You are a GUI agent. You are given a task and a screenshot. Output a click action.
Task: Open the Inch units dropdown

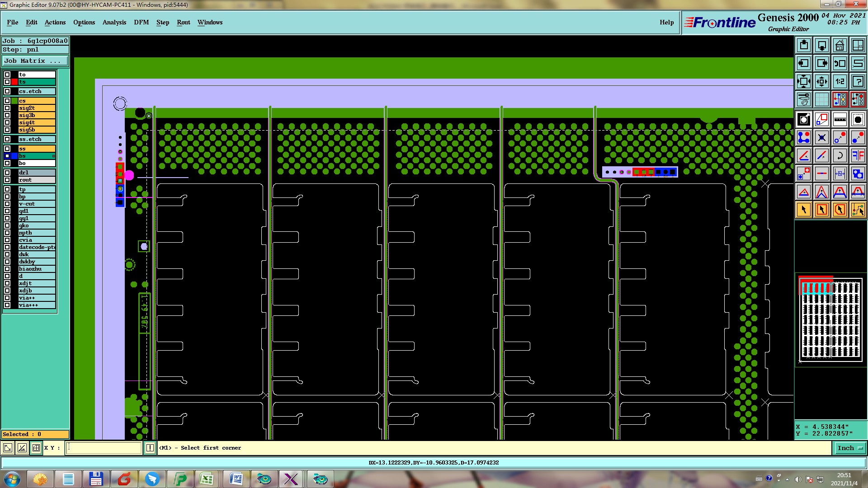click(850, 448)
